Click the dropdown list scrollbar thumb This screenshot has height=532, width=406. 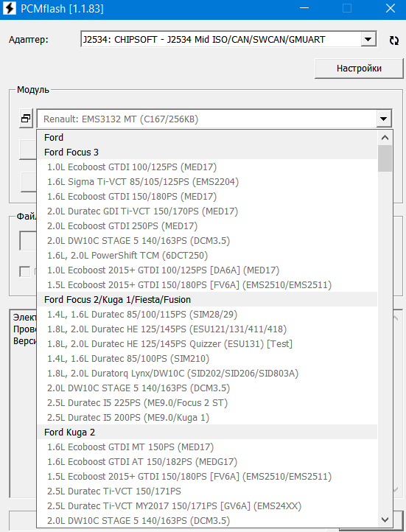coord(385,158)
